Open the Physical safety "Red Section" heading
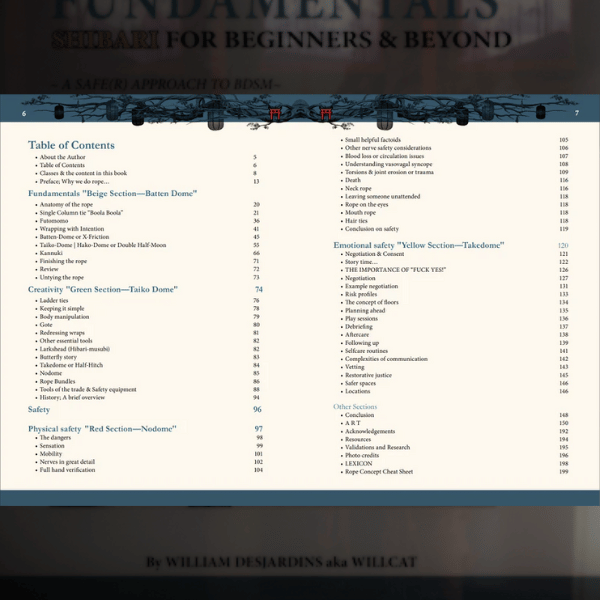The image size is (600, 600). coord(102,428)
